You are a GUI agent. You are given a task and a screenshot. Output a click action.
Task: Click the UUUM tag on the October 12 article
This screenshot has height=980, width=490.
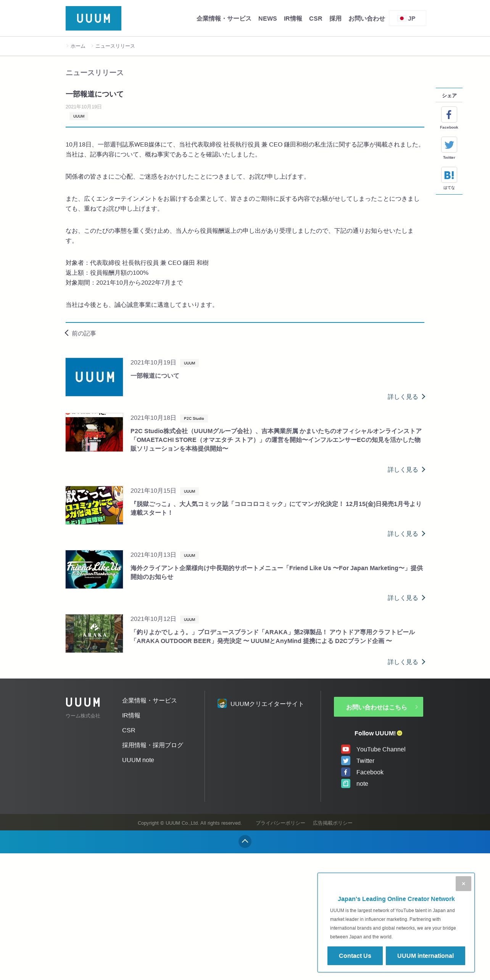click(x=189, y=619)
